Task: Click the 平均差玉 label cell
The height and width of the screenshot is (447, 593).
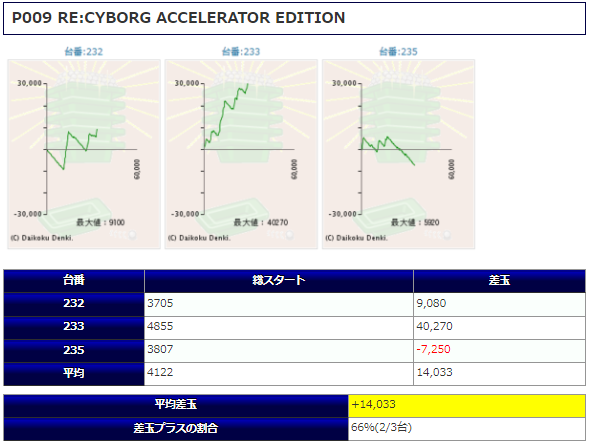Action: [x=176, y=406]
